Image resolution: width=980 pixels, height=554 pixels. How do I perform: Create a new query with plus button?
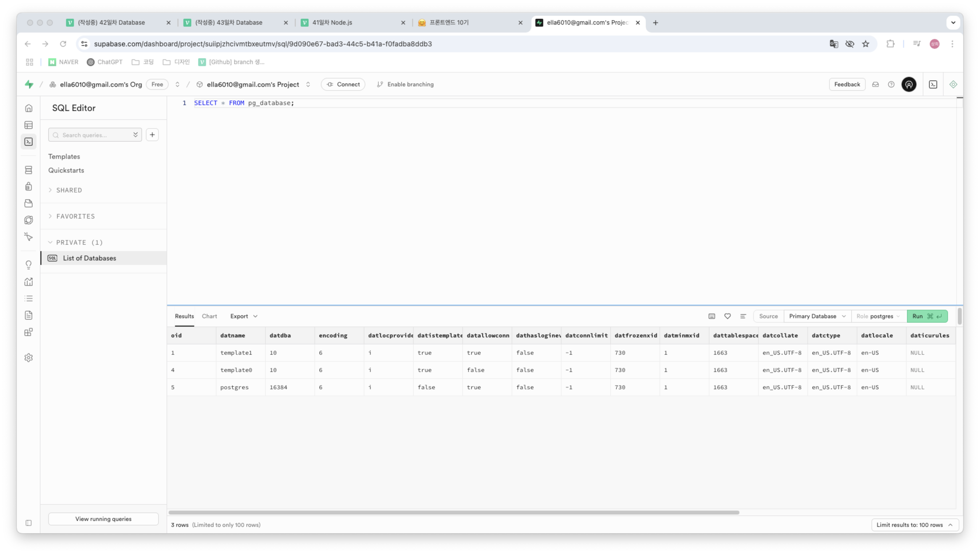click(152, 135)
